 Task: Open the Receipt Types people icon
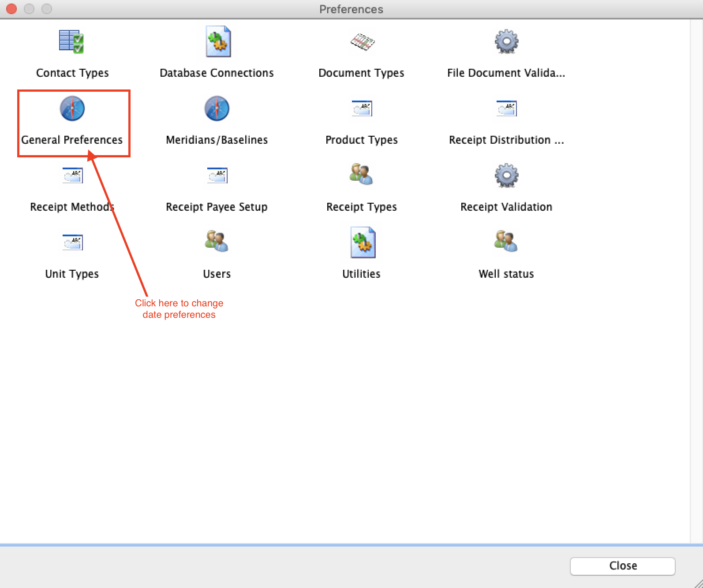pyautogui.click(x=361, y=174)
